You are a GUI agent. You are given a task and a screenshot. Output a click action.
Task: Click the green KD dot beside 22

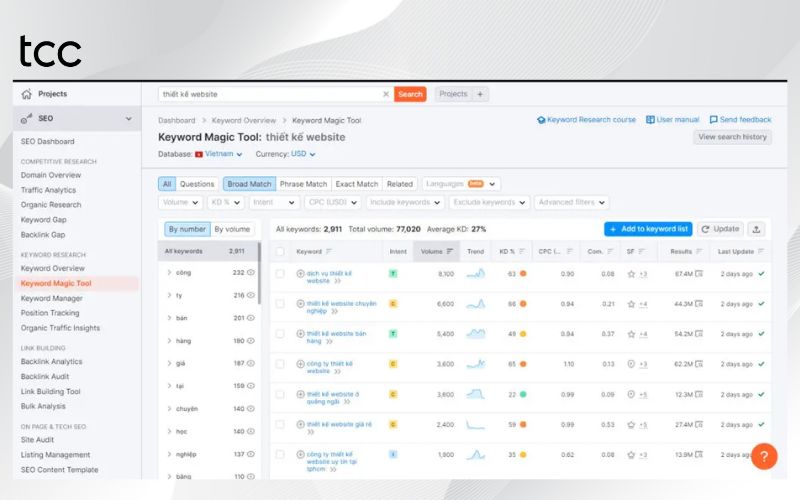click(x=523, y=394)
